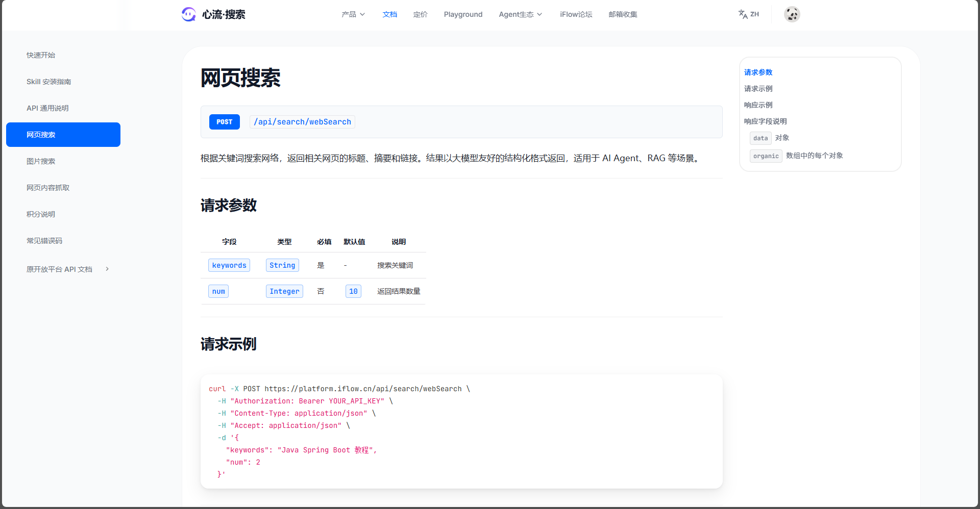
Task: Open the panda user avatar
Action: point(792,14)
